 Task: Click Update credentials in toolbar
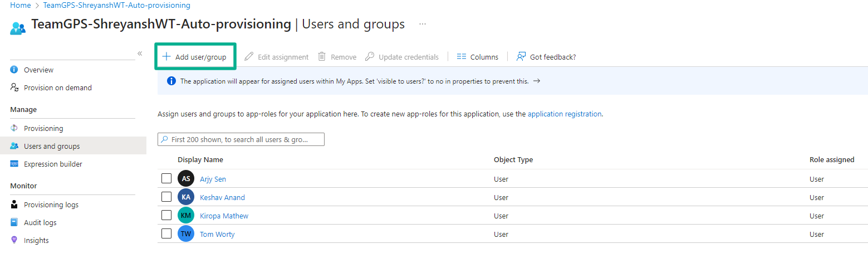pos(402,57)
